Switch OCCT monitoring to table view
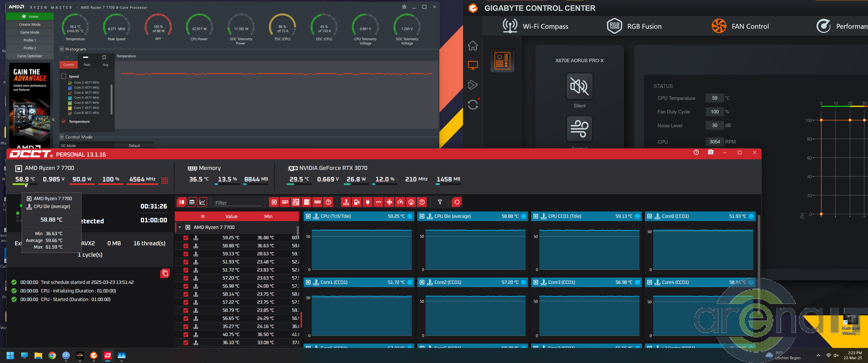The width and height of the screenshot is (868, 363). (x=192, y=202)
